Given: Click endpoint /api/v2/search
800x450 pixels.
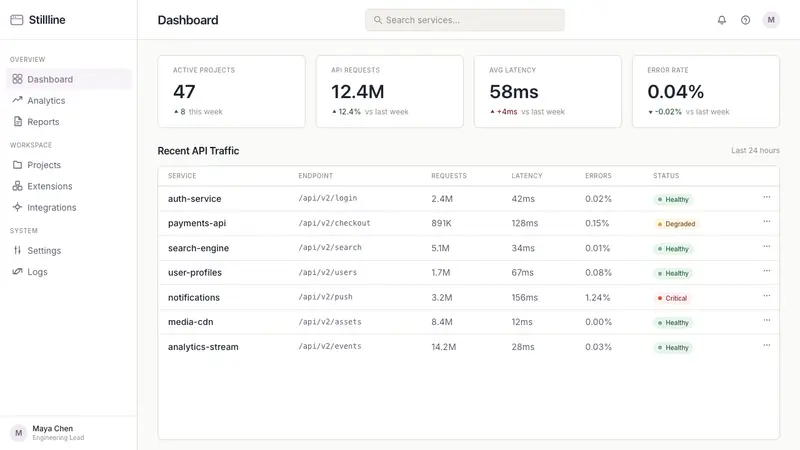Looking at the screenshot, I should pos(330,247).
